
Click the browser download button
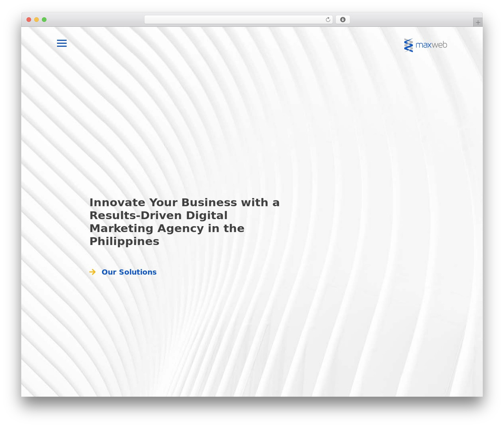(343, 20)
